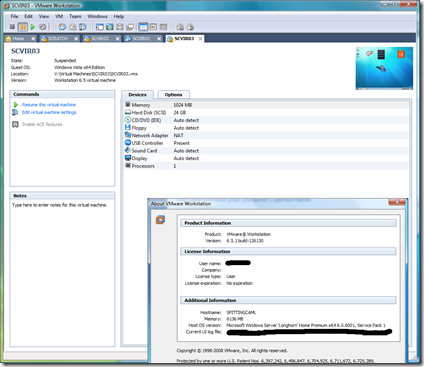The image size is (424, 367).
Task: Click the License Information section header
Action: (x=288, y=251)
